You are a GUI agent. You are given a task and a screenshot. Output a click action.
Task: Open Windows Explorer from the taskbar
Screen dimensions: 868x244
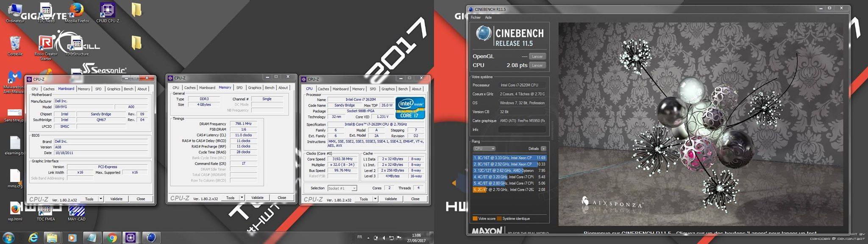pos(52,238)
